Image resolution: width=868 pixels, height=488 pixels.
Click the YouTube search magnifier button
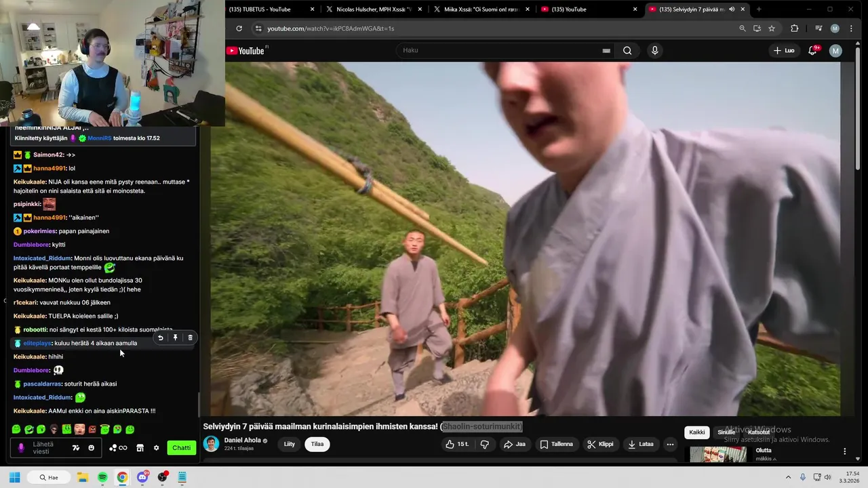tap(627, 50)
